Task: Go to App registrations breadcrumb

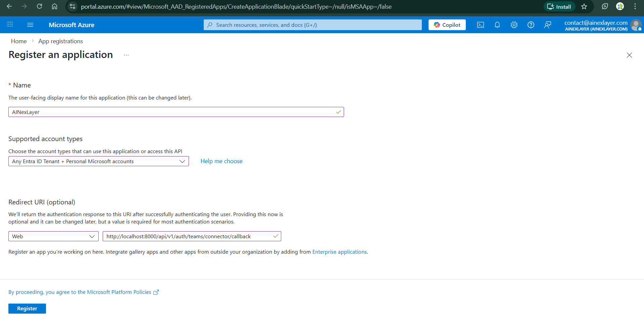Action: click(60, 41)
